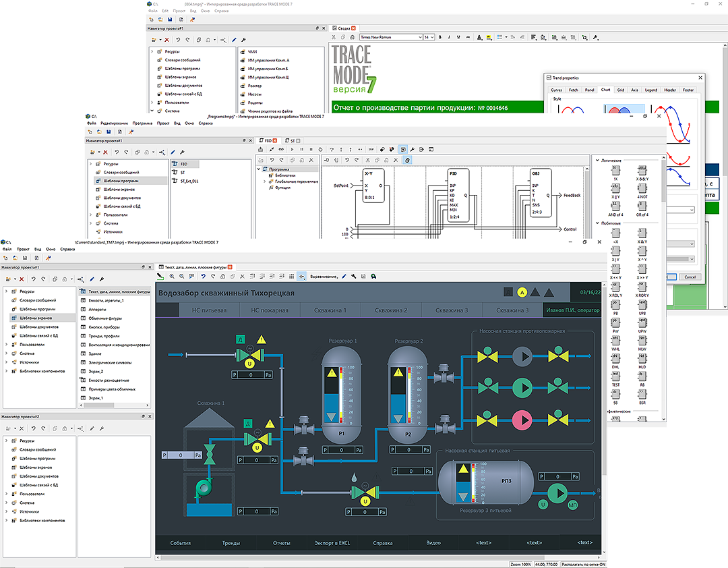Screen dimensions: 728x568
Task: Click PID function block in FBD diagram
Action: pos(458,195)
